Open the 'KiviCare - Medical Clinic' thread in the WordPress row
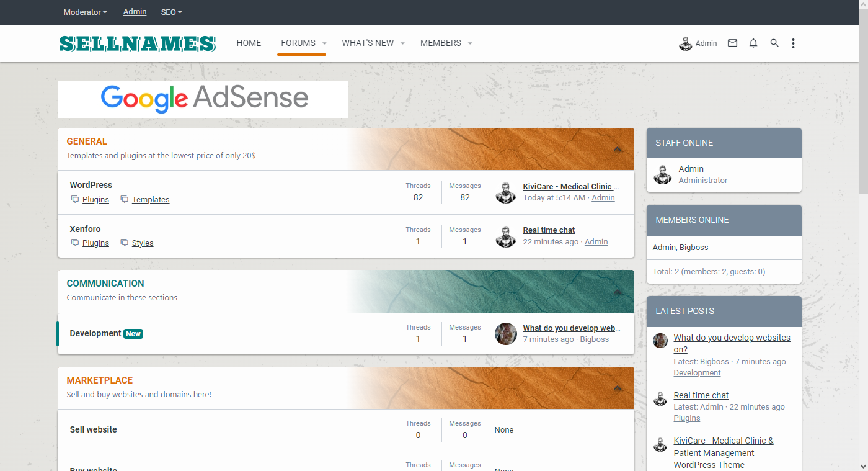This screenshot has width=868, height=471. tap(571, 186)
